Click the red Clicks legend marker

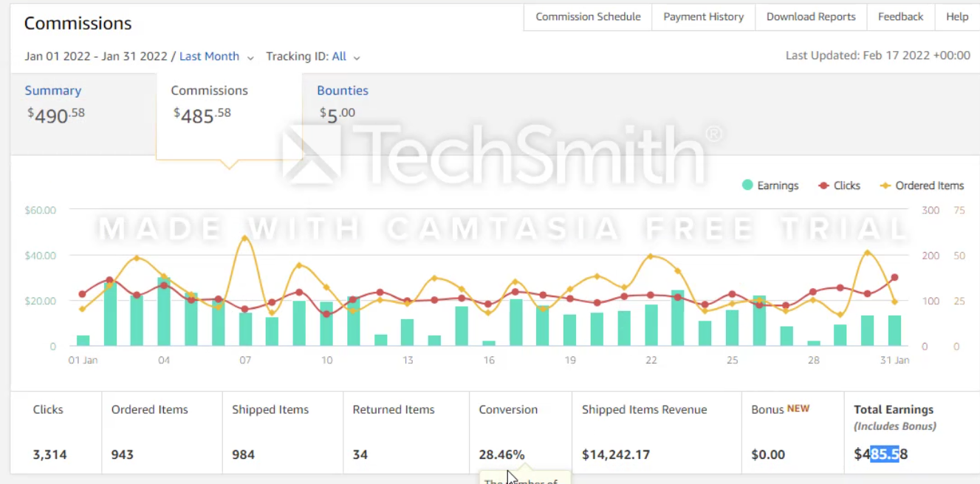click(x=823, y=185)
